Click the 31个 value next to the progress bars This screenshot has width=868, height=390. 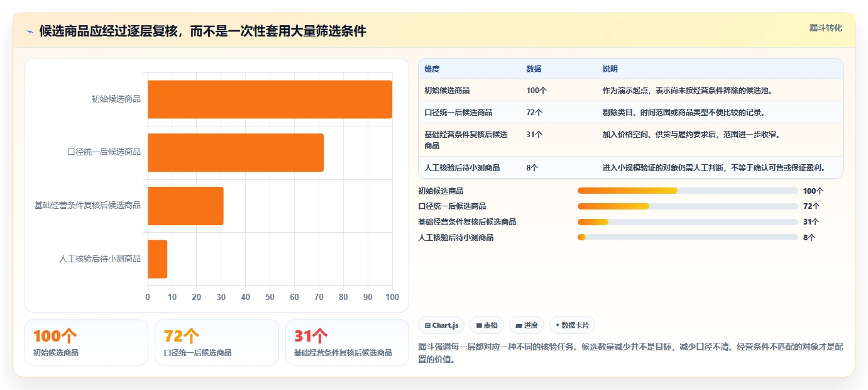(x=811, y=222)
